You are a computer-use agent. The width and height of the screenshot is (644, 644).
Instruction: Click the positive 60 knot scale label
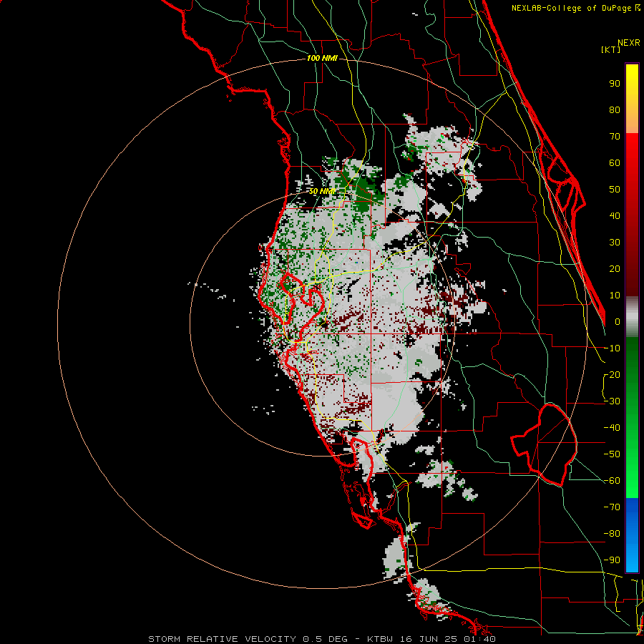pos(615,163)
